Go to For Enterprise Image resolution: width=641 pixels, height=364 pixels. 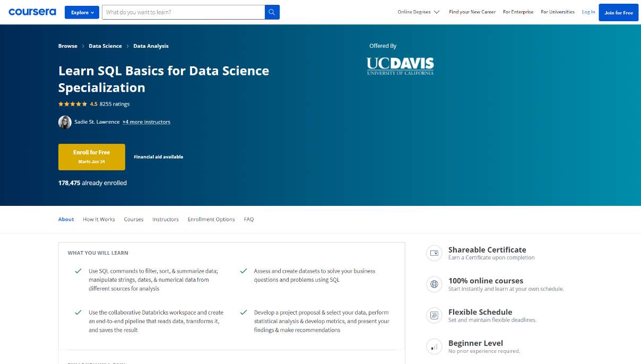pyautogui.click(x=518, y=12)
